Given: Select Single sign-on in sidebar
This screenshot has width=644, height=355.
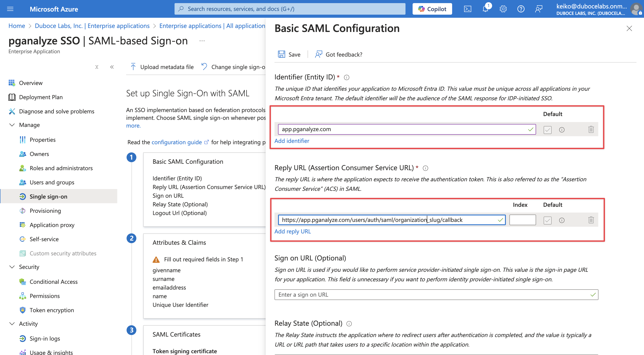Looking at the screenshot, I should tap(59, 196).
